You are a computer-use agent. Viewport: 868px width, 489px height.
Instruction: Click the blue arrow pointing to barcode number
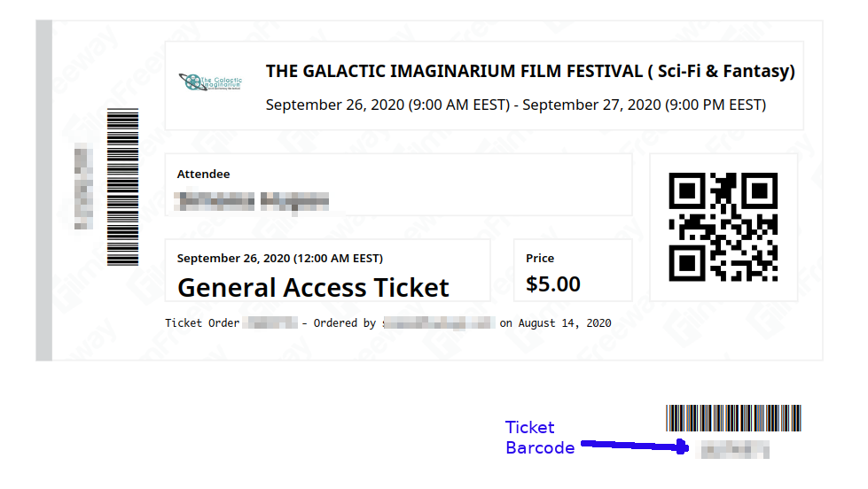click(x=634, y=445)
